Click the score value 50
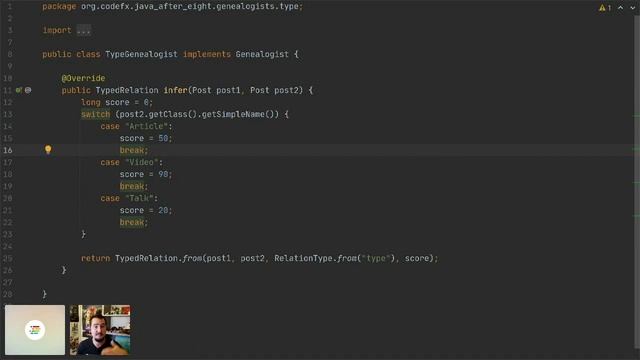The width and height of the screenshot is (640, 360). [x=163, y=138]
